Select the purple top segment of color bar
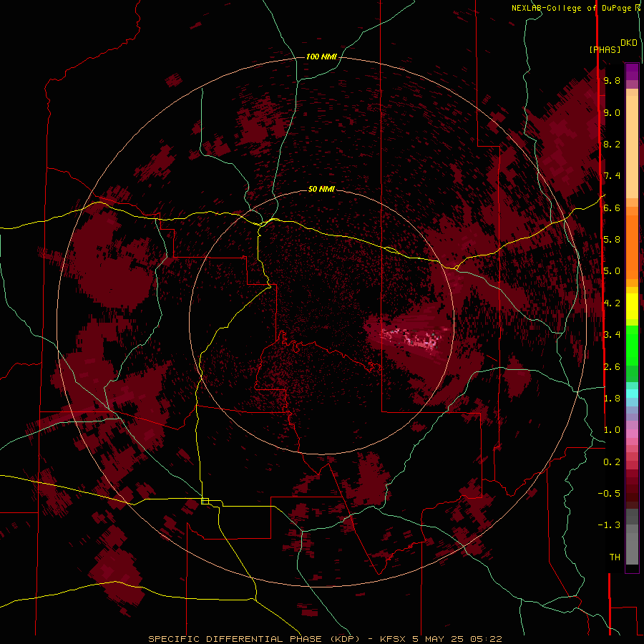 (x=632, y=72)
